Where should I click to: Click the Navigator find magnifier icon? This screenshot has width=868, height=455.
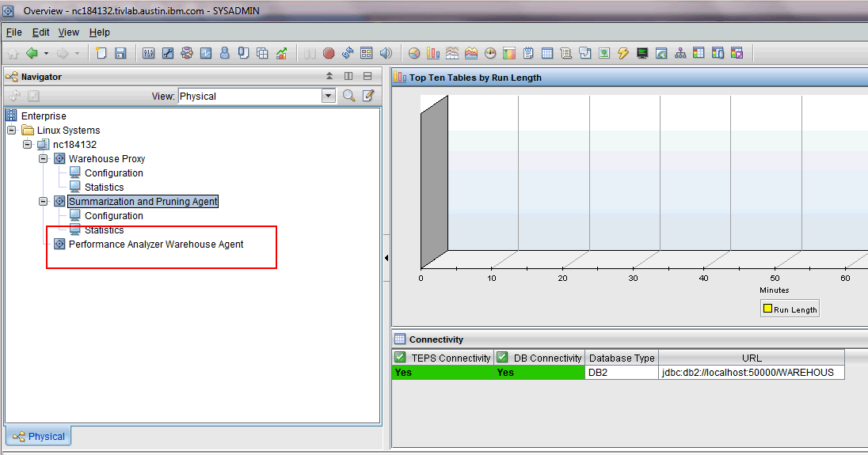pyautogui.click(x=348, y=96)
